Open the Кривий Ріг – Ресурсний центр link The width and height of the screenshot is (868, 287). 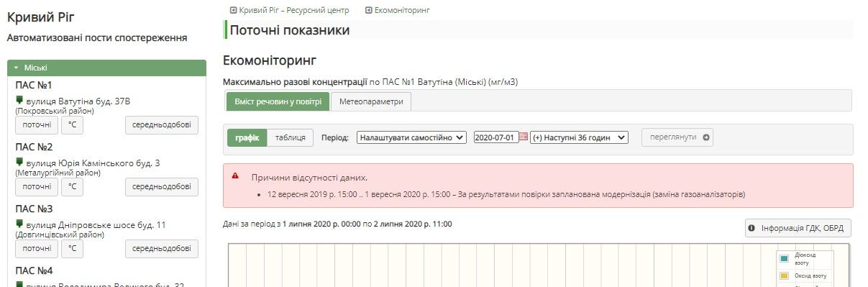(x=294, y=10)
